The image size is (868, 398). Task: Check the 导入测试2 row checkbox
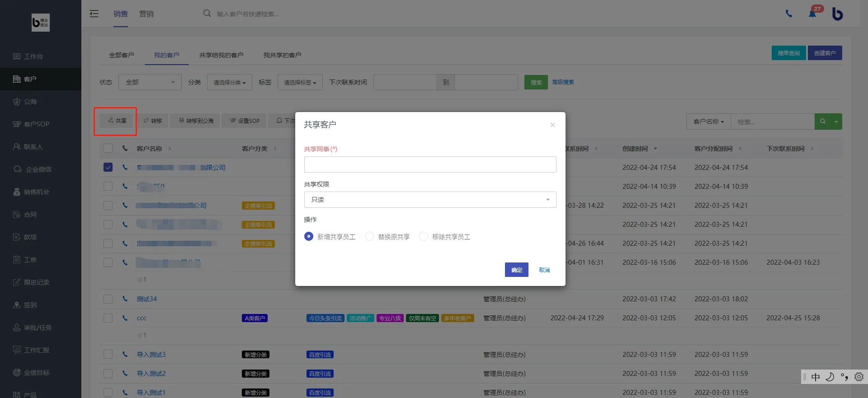click(108, 373)
